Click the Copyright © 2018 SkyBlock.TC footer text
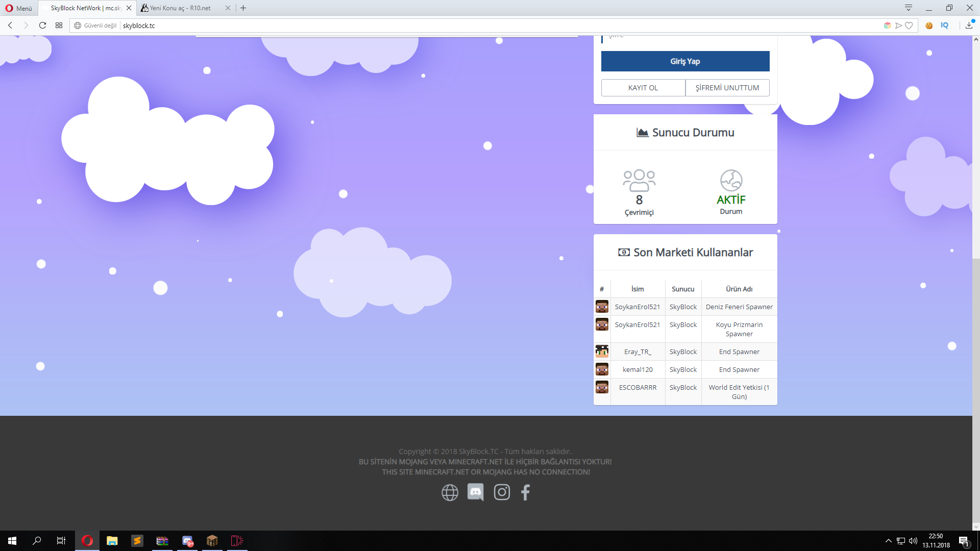 click(x=485, y=452)
